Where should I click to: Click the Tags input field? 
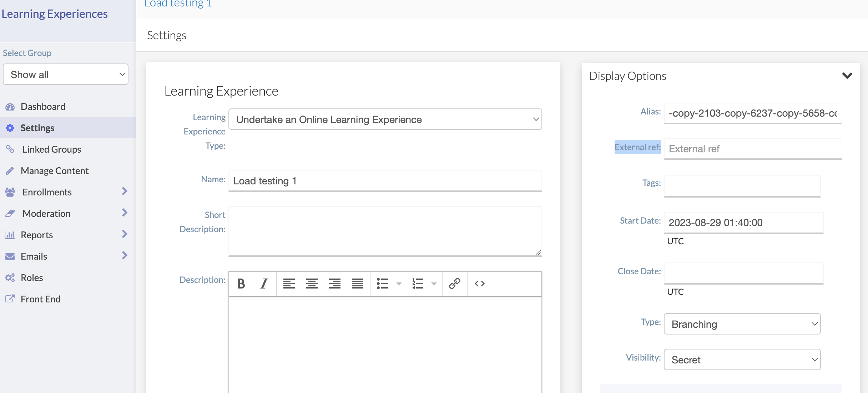pyautogui.click(x=742, y=186)
